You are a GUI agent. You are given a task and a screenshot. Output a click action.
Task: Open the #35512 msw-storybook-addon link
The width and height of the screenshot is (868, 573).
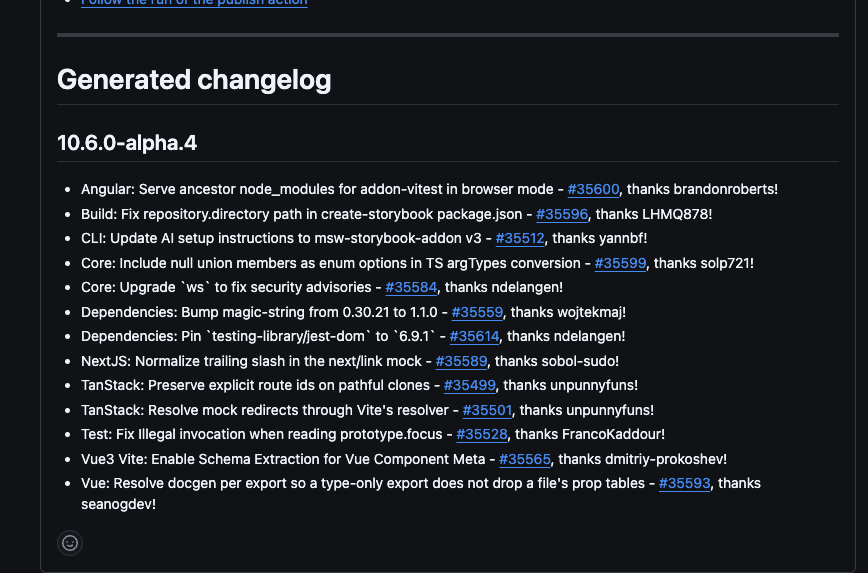pyautogui.click(x=520, y=239)
